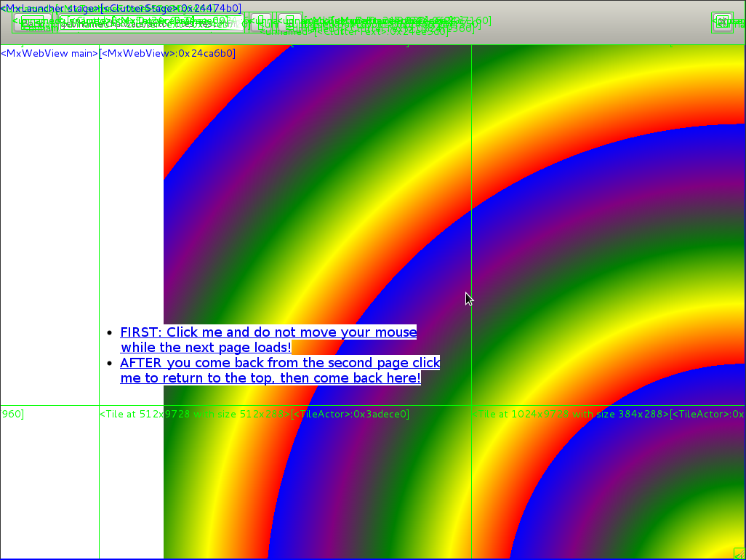746x560 pixels.
Task: Click the 'MxWebView main' debug label
Action: coord(49,54)
